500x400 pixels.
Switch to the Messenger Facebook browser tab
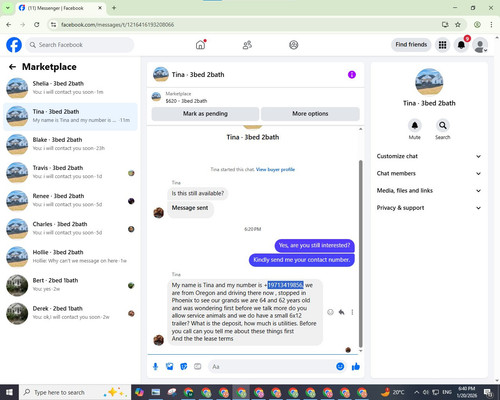60,8
